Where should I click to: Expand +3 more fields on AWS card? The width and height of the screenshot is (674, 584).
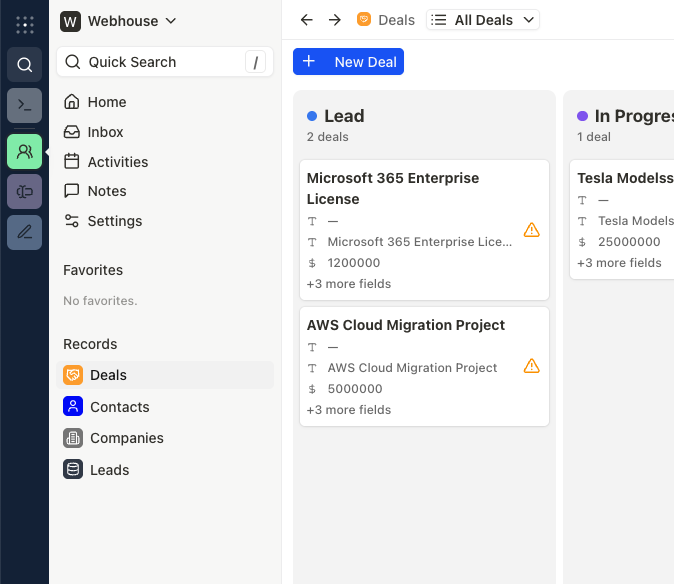coord(349,410)
